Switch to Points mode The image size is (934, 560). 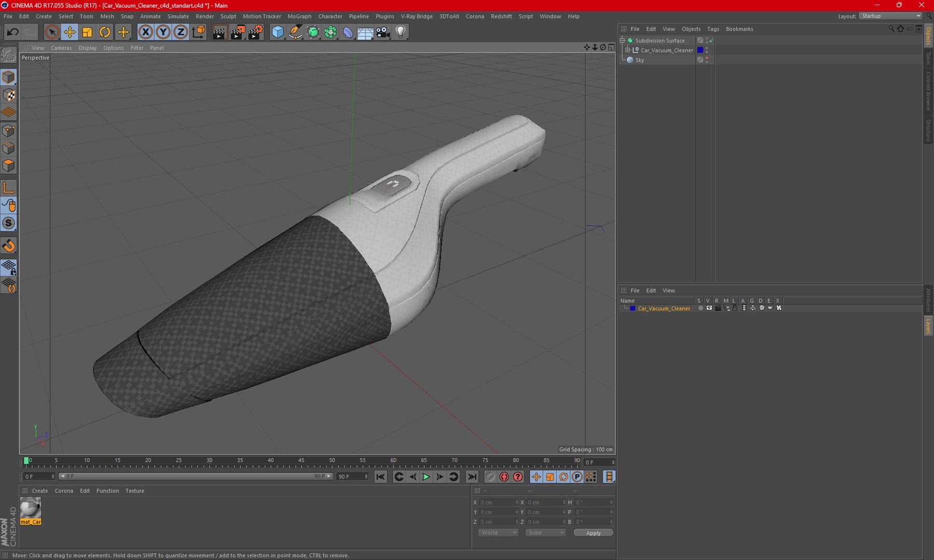(x=9, y=131)
